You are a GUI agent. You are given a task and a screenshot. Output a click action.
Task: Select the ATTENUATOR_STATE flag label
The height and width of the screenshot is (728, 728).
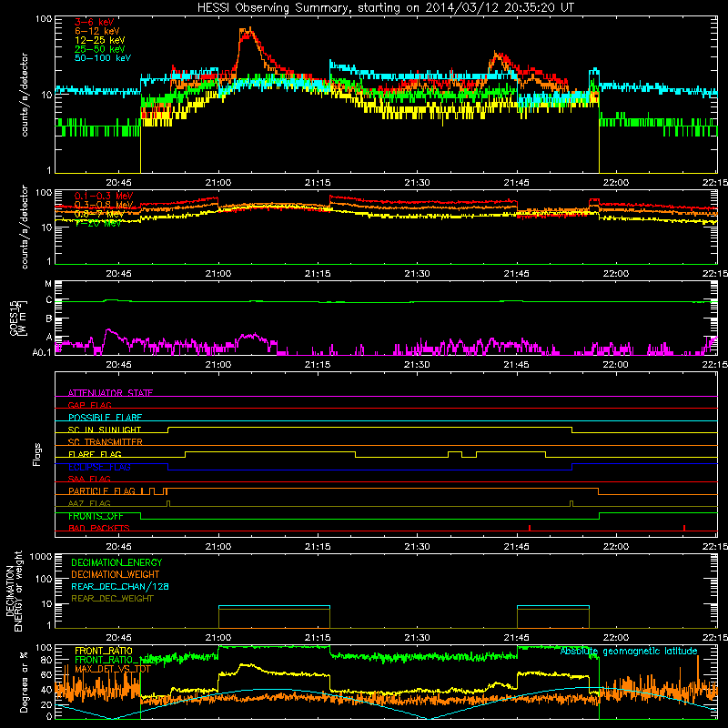[x=110, y=393]
